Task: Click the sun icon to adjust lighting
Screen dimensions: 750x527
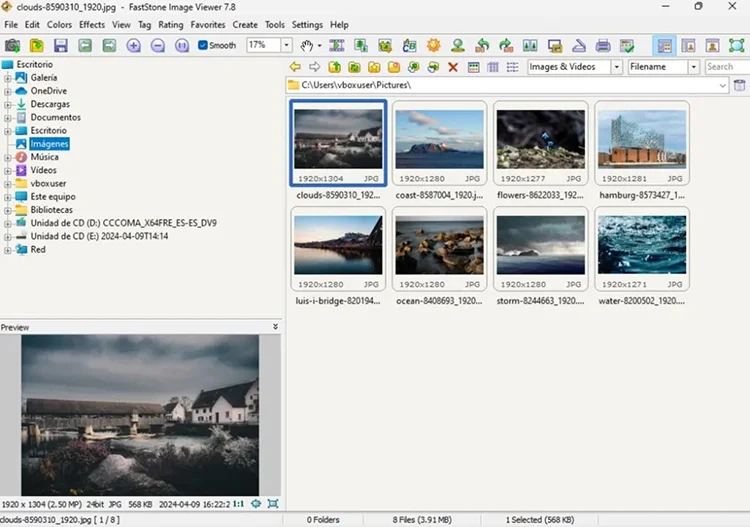Action: tap(433, 45)
